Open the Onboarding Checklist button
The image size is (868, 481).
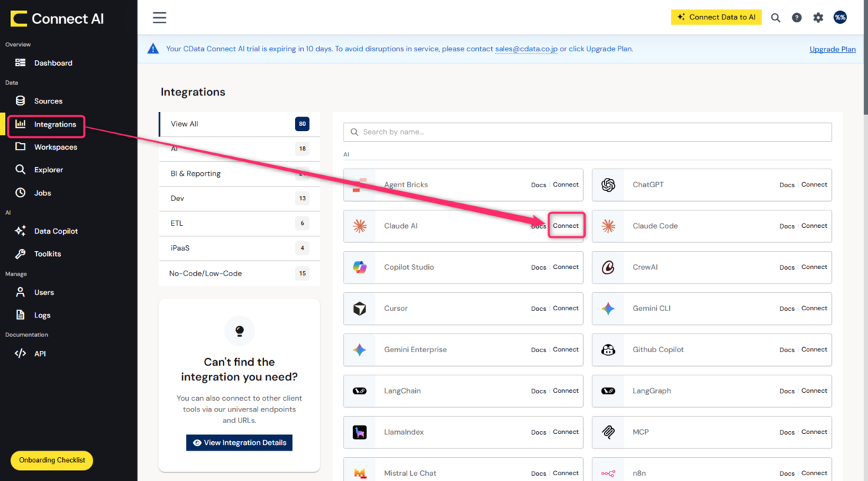pyautogui.click(x=52, y=460)
